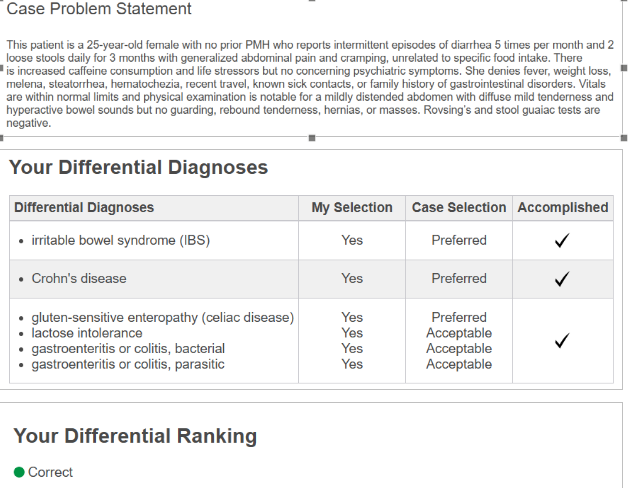Click the green Correct status dot
The height and width of the screenshot is (488, 631).
[x=19, y=472]
